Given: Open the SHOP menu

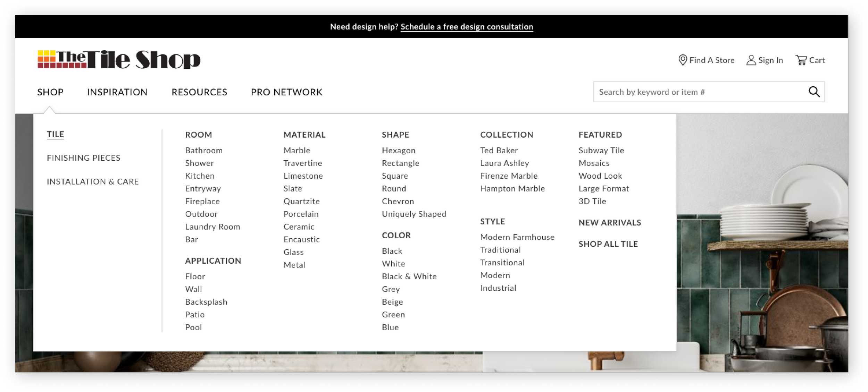Looking at the screenshot, I should pyautogui.click(x=50, y=92).
